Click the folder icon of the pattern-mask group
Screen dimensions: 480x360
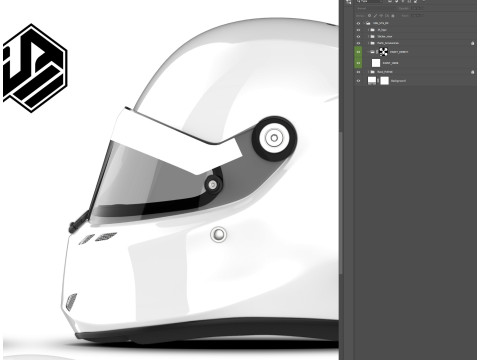(x=373, y=52)
